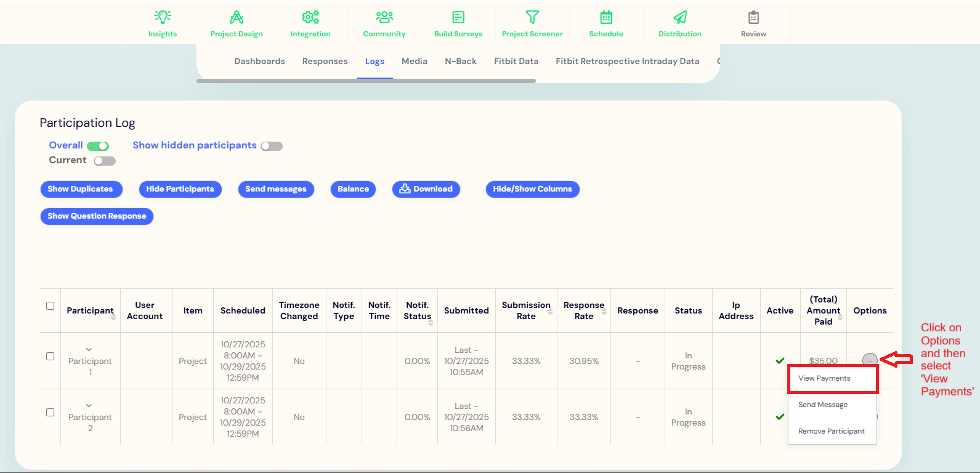Viewport: 980px width, 473px height.
Task: Click the horizontal scrollbar under the tabs
Action: [366, 81]
